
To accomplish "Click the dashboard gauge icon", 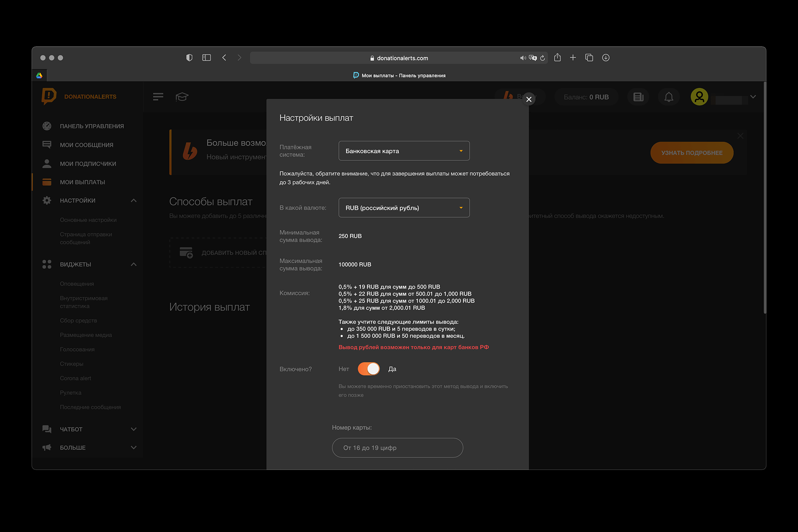I will click(47, 126).
